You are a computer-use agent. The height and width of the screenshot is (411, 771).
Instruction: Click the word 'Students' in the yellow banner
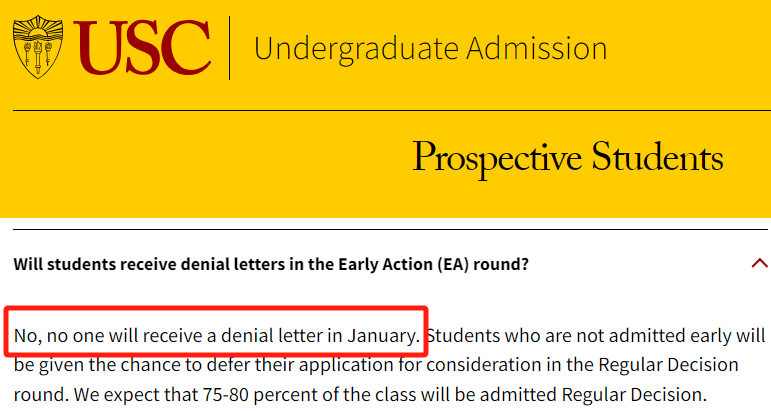click(657, 156)
